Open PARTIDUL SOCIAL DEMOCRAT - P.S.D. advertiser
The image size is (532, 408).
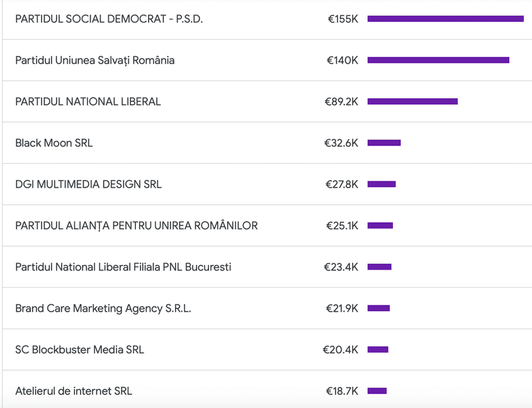pos(109,19)
